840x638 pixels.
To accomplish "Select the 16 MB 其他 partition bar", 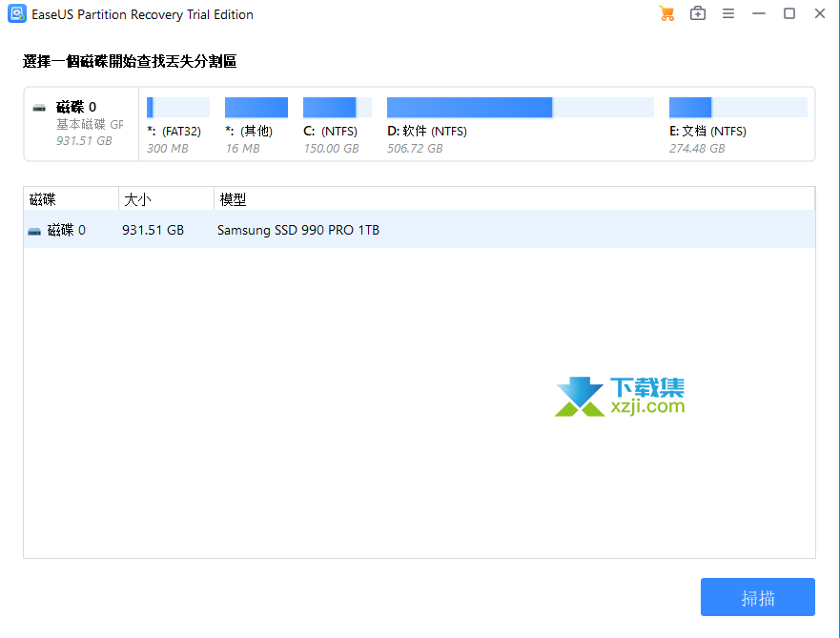I will coord(256,107).
